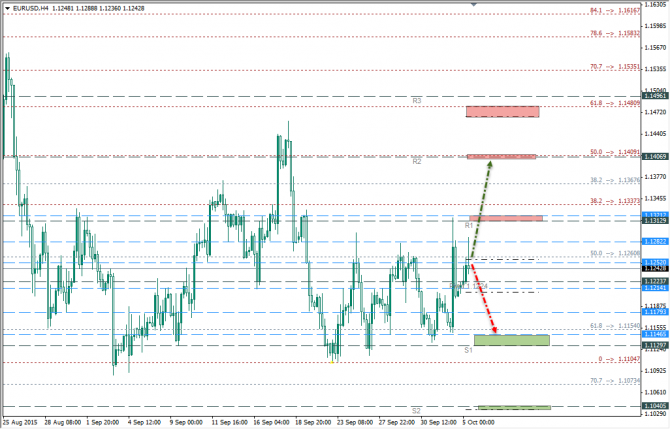
Task: Select the Fibonacci label 78.6 -> 1.15832
Action: (615, 33)
